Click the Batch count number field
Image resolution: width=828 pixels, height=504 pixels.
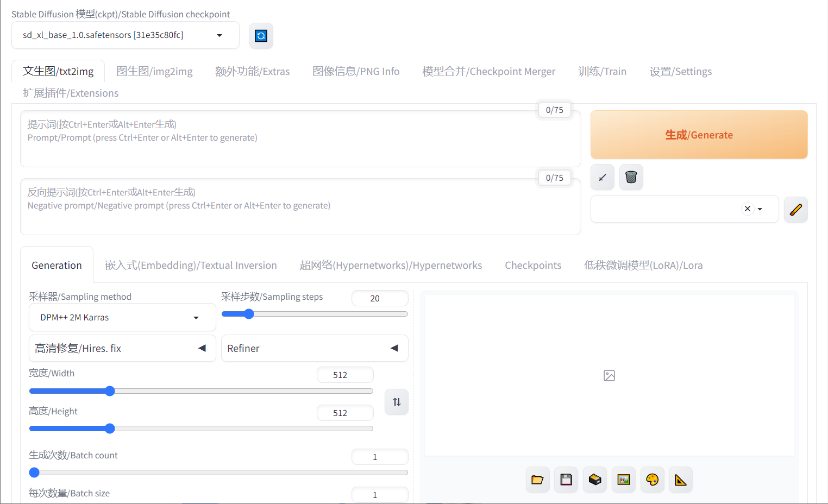tap(380, 457)
